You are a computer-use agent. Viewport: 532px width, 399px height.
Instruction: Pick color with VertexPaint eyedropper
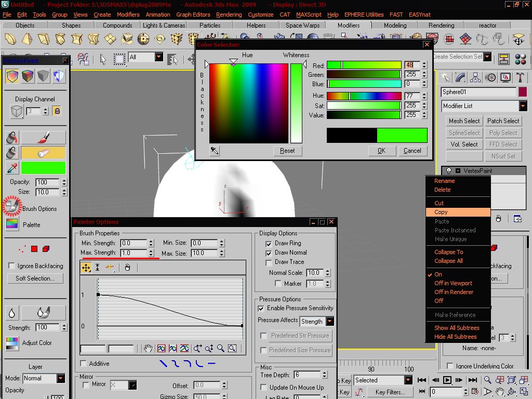12,168
